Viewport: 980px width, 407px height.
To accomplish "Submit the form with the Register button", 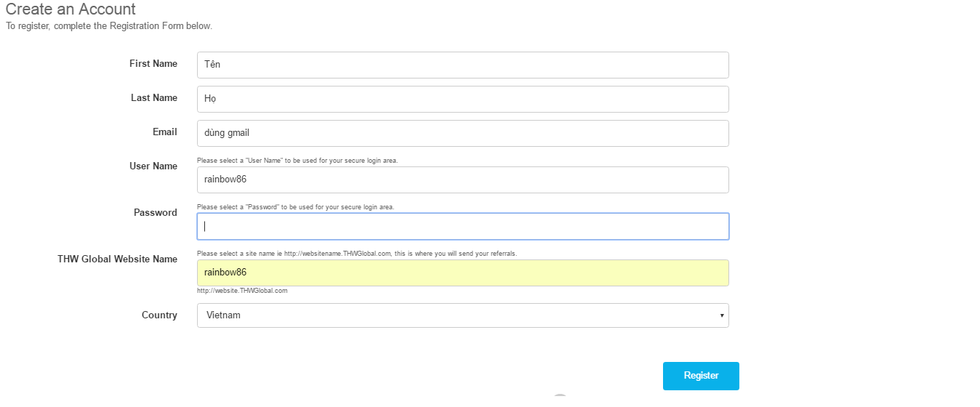I will pos(701,376).
